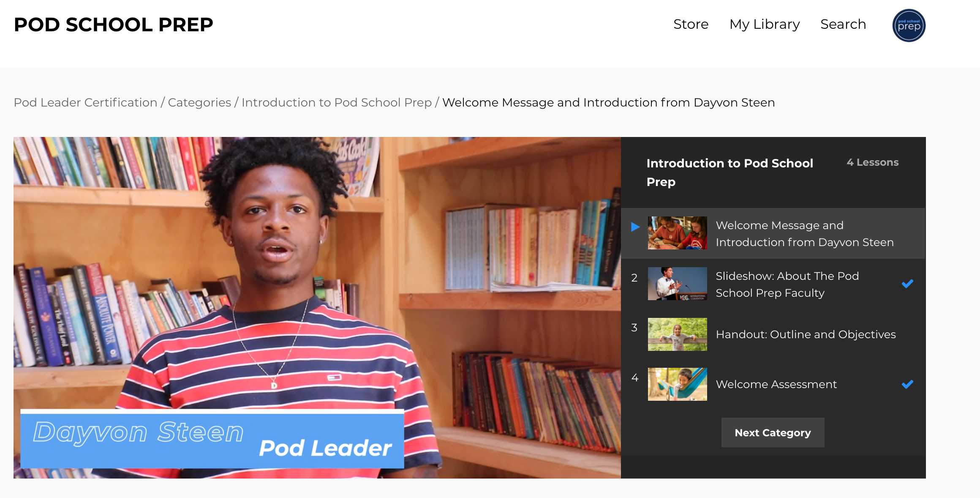
Task: Navigate to Pod Leader Certification breadcrumb
Action: pyautogui.click(x=85, y=103)
